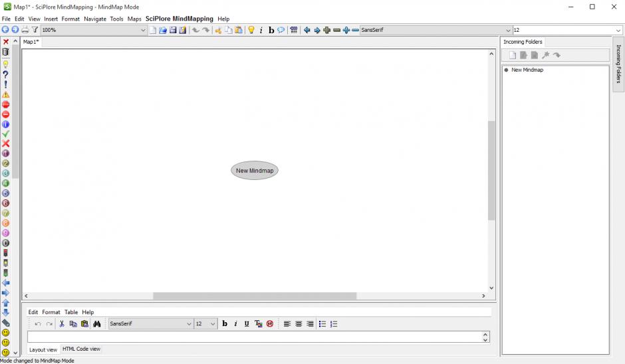Viewport: 625px width, 364px height.
Task: Click the wand icon in Incoming Folders toolbar
Action: point(546,55)
